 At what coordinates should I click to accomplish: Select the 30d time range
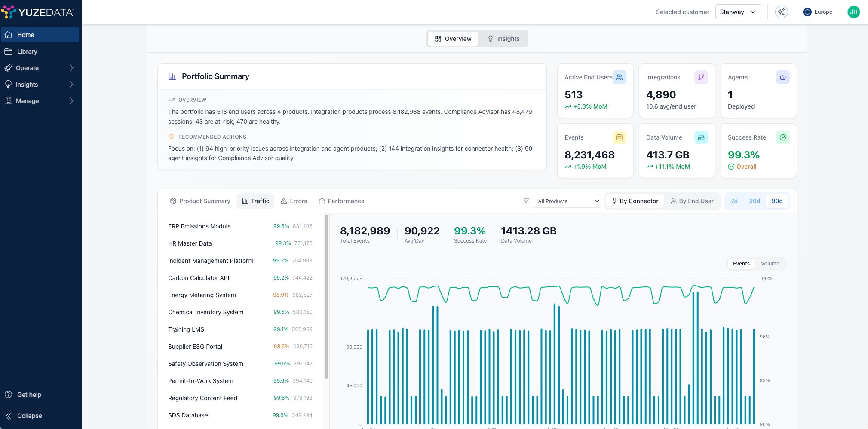pyautogui.click(x=755, y=201)
